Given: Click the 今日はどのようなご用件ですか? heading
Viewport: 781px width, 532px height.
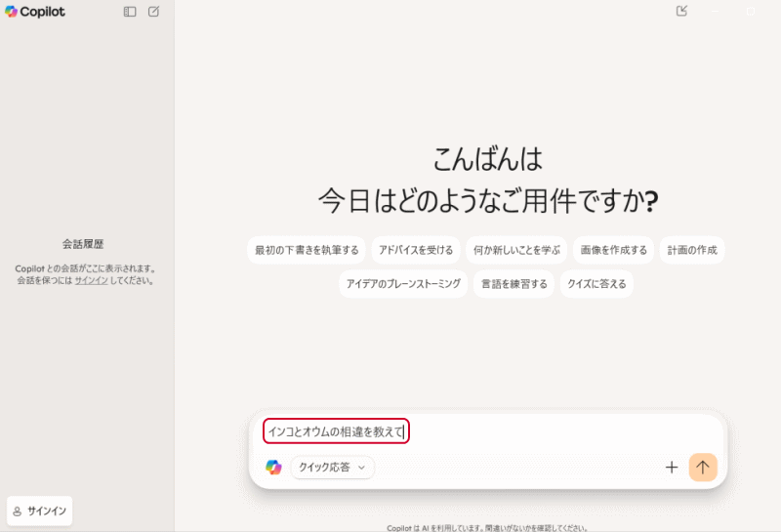Looking at the screenshot, I should click(488, 201).
